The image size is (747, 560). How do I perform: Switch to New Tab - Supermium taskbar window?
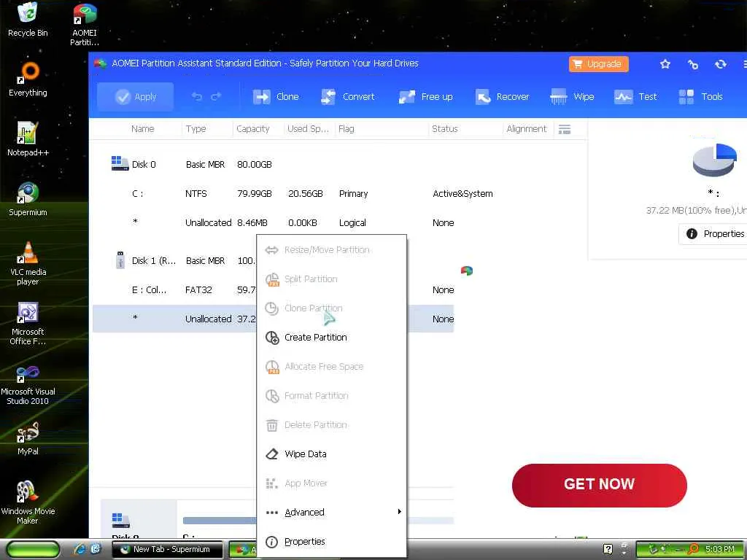(167, 550)
